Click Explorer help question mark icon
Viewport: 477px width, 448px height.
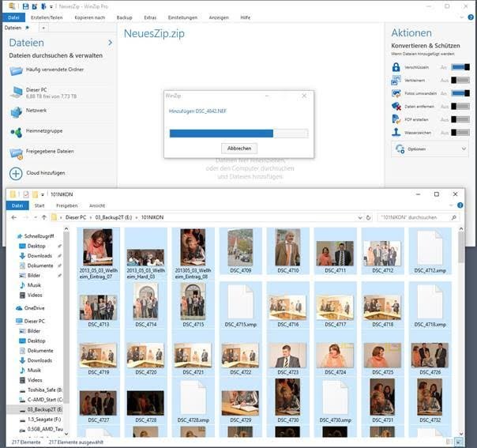point(460,205)
